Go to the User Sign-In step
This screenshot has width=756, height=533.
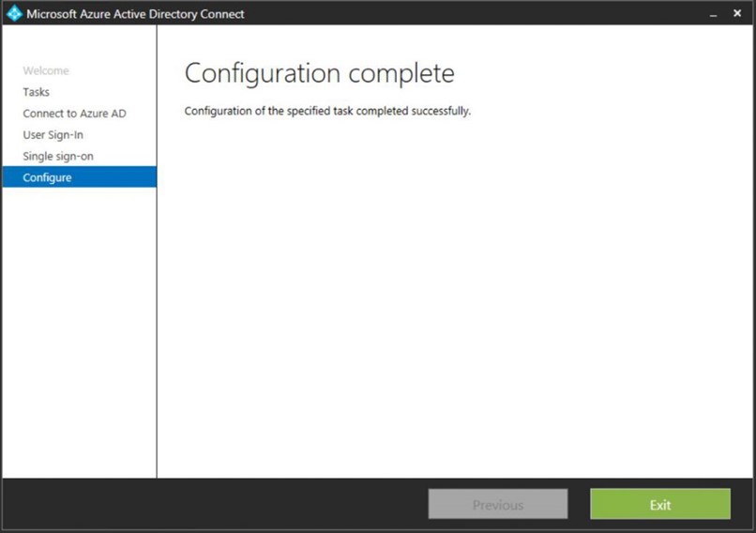pyautogui.click(x=53, y=134)
